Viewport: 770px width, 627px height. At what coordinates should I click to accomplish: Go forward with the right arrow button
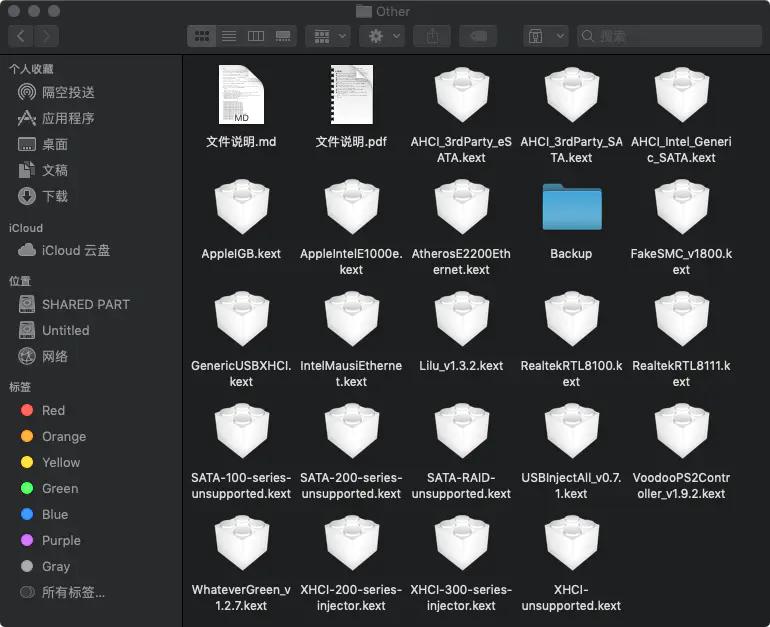pos(46,36)
